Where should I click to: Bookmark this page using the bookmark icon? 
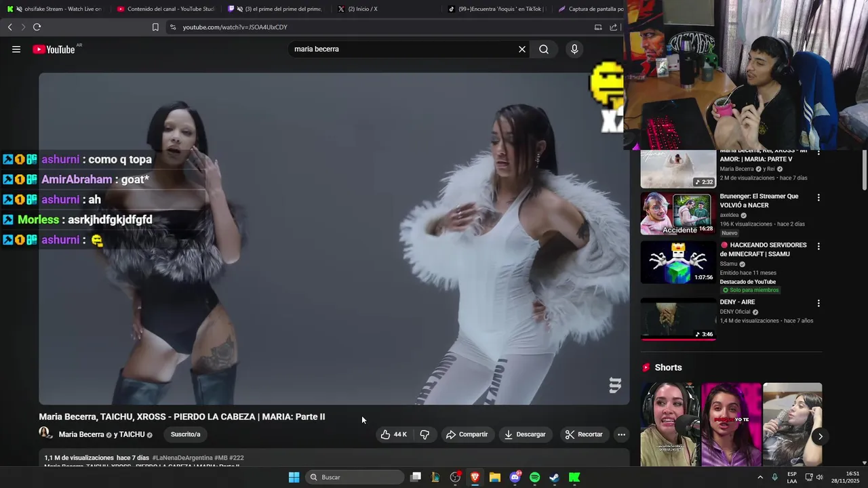(155, 27)
